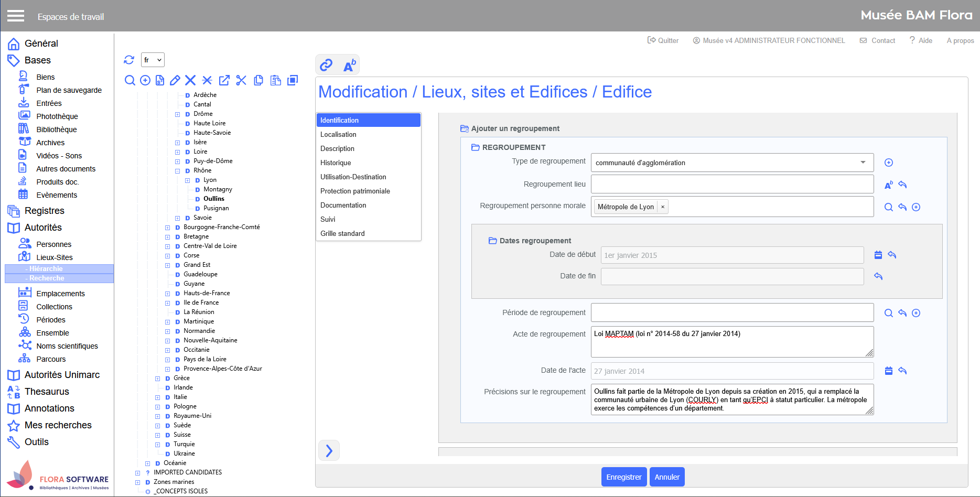The width and height of the screenshot is (980, 497).
Task: Open the Localisation section tab
Action: pyautogui.click(x=338, y=135)
